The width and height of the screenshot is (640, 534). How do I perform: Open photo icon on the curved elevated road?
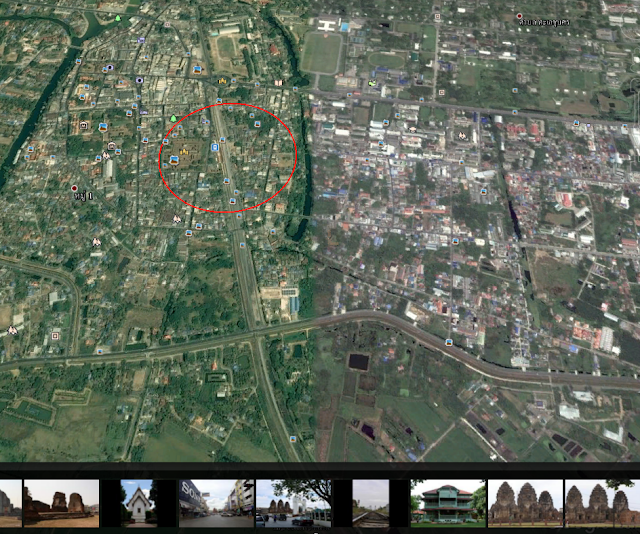[449, 342]
